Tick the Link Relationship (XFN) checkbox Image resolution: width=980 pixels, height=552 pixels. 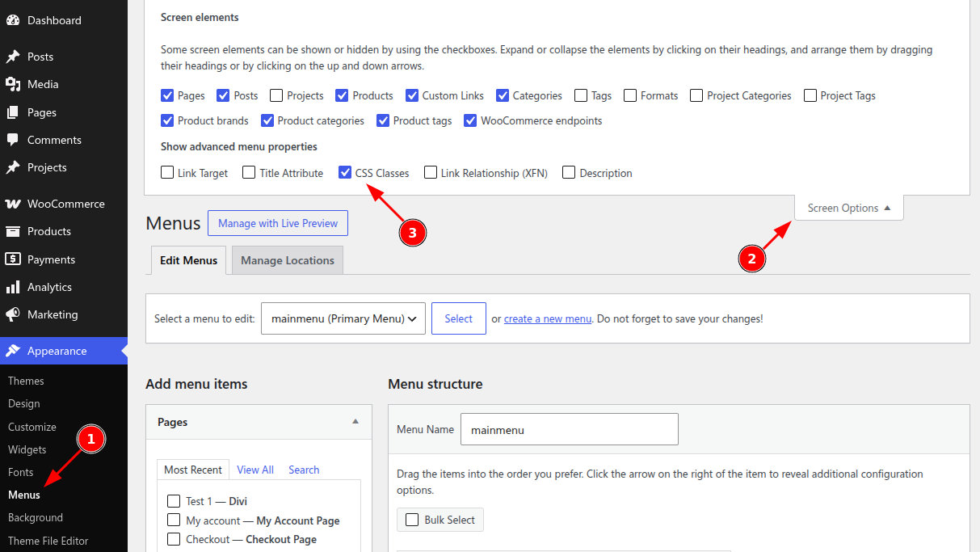point(431,172)
